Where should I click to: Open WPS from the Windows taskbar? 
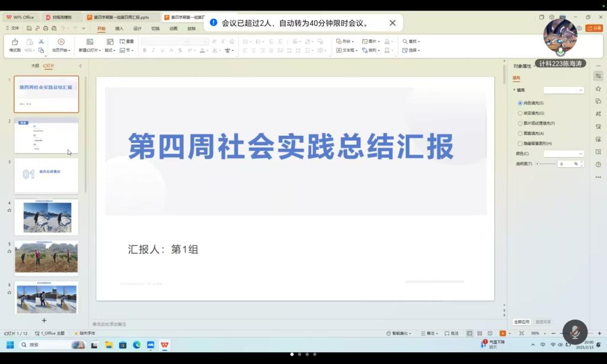164,345
